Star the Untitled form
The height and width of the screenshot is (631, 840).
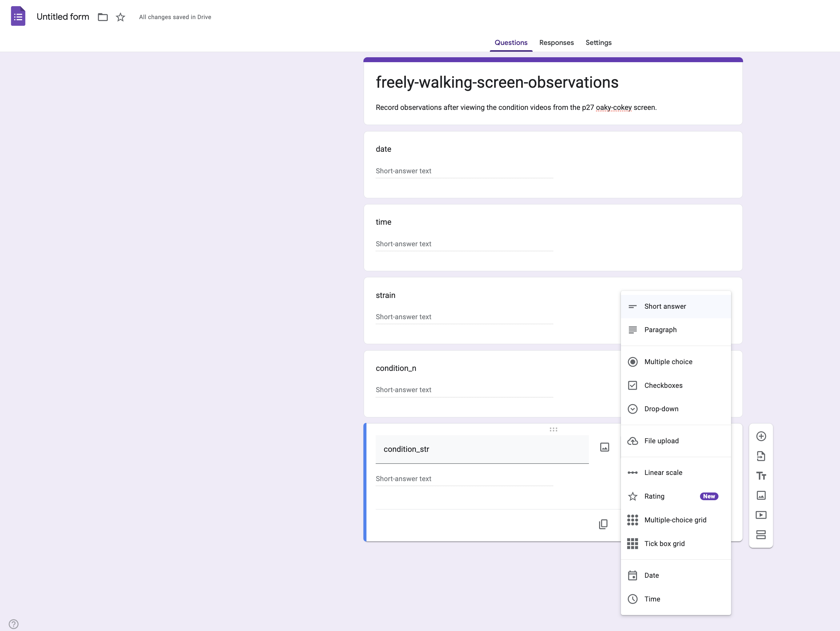point(120,17)
